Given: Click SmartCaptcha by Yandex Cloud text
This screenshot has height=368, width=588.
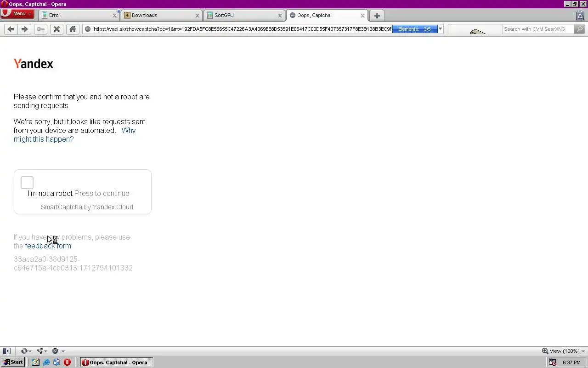Looking at the screenshot, I should pyautogui.click(x=87, y=207).
